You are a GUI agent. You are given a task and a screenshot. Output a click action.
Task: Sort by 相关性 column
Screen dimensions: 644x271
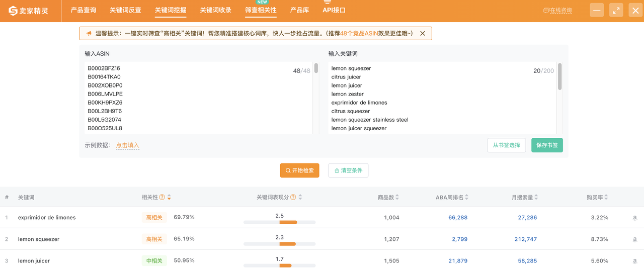(x=169, y=197)
